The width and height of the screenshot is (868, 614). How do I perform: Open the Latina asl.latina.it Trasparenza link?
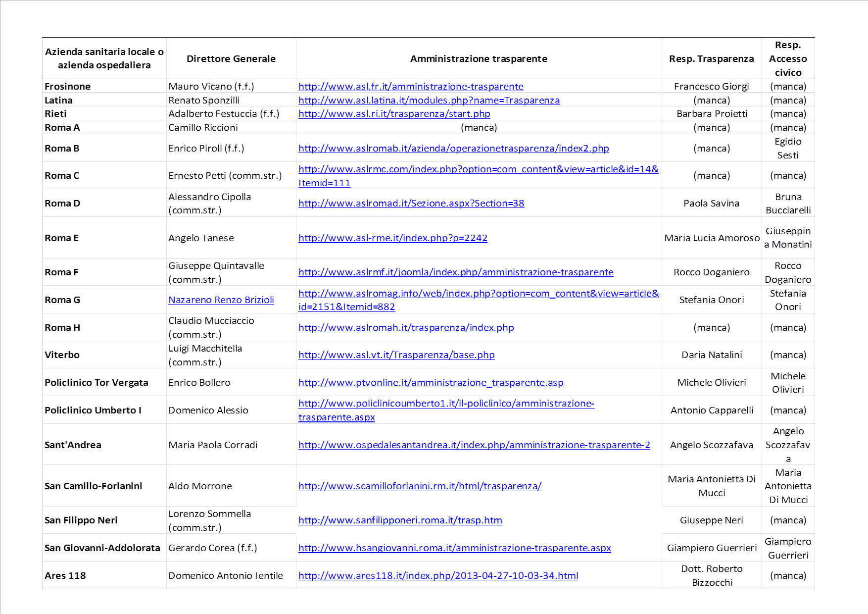coord(429,100)
